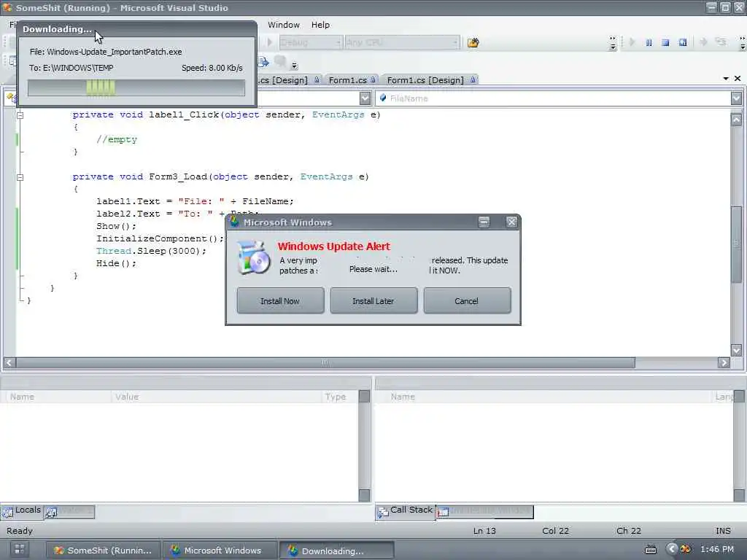Click the Thread.Sleep(3000) code line
The image size is (747, 560).
(x=152, y=251)
